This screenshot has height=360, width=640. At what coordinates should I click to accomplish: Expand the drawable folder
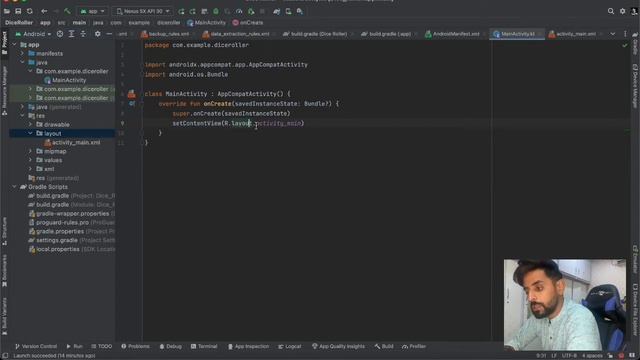(x=30, y=124)
